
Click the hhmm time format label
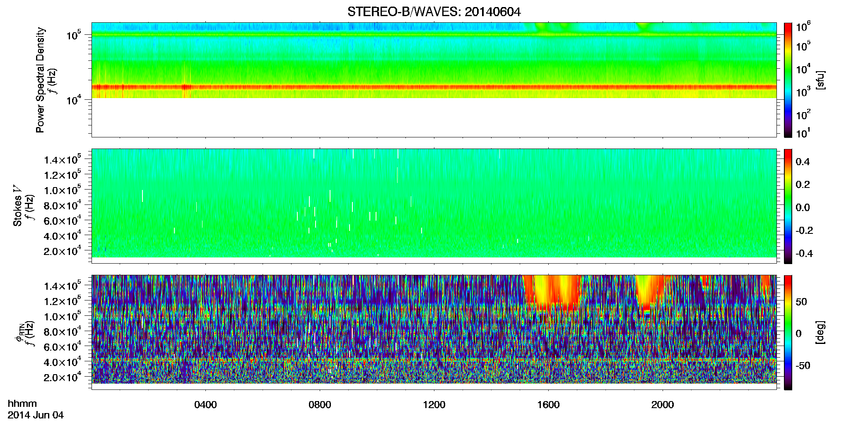tap(22, 404)
